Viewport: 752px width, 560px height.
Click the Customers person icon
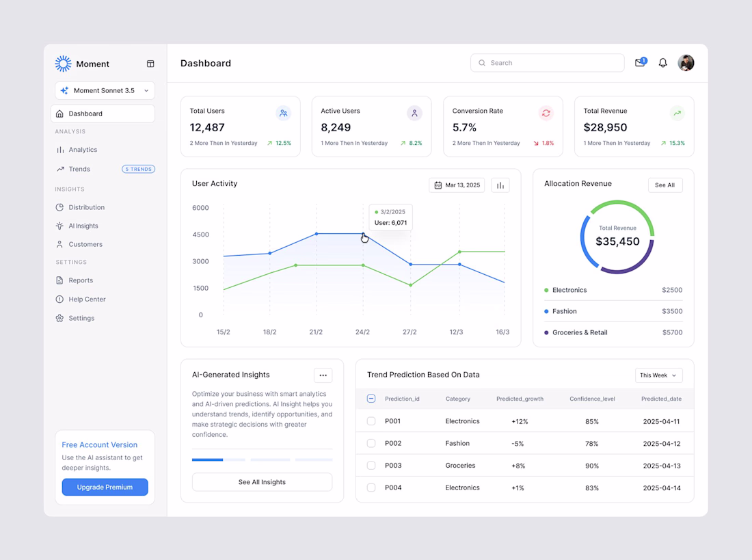(59, 244)
